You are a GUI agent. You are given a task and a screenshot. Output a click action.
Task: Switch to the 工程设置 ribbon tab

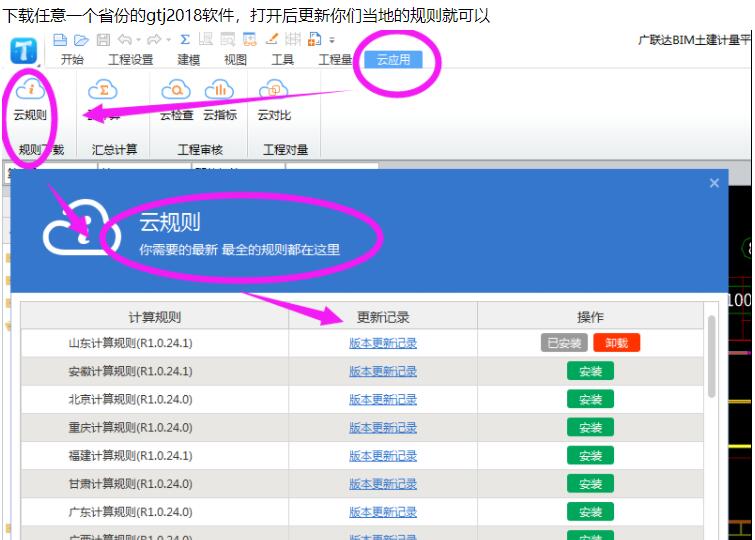(x=130, y=60)
